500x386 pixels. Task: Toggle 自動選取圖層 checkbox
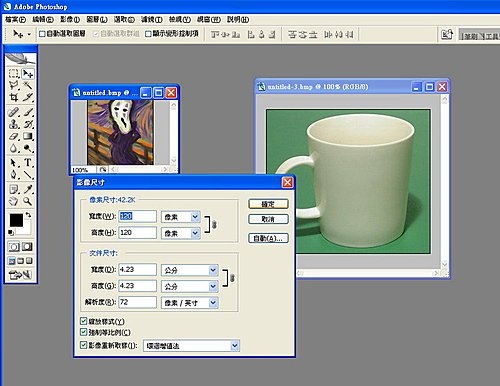[x=42, y=34]
